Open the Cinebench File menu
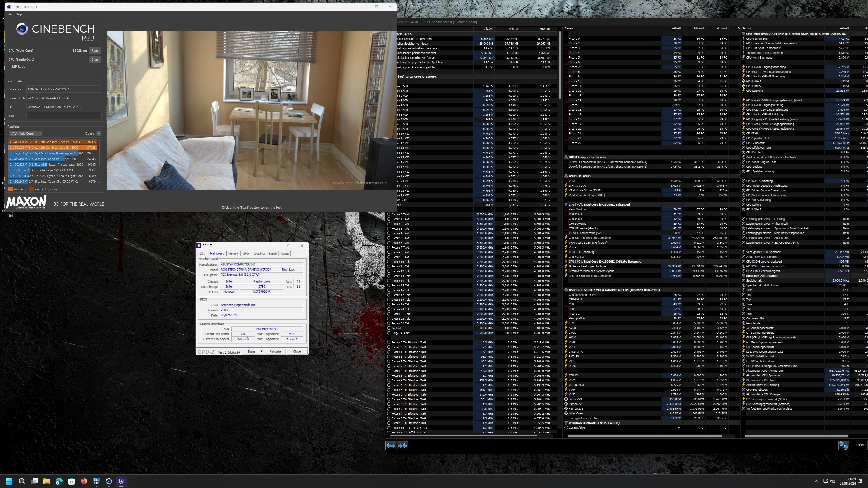This screenshot has width=868, height=488. coord(9,14)
